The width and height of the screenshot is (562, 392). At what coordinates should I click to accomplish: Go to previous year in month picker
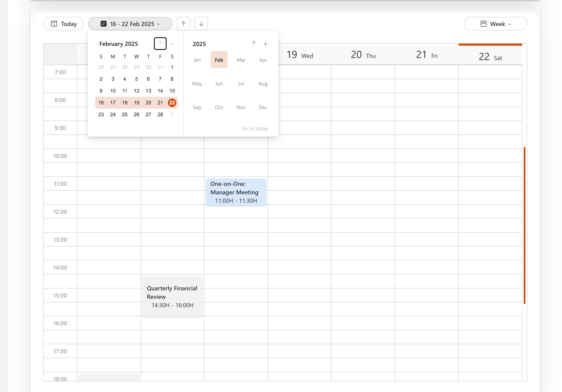click(x=254, y=43)
